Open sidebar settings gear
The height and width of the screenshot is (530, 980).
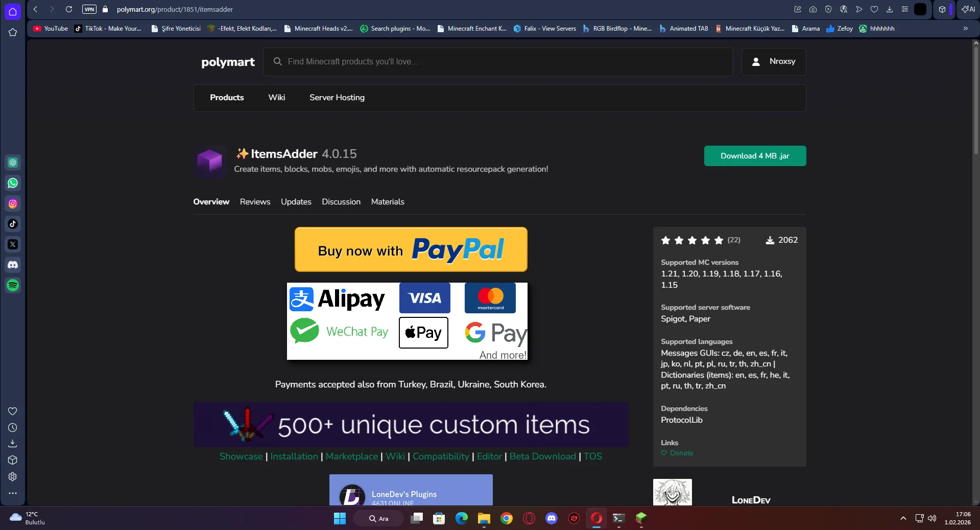(13, 476)
